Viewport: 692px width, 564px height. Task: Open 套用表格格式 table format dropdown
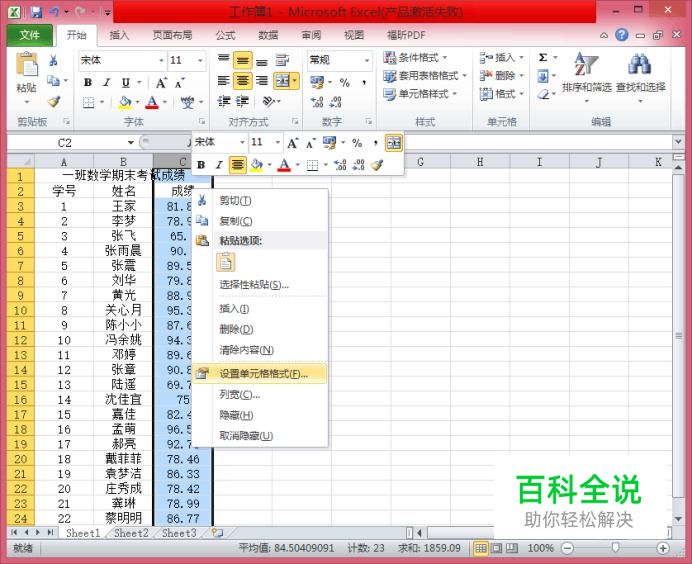click(x=425, y=76)
